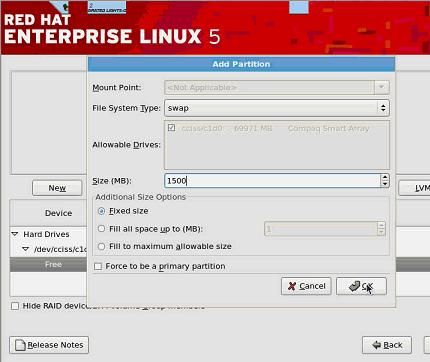430x362 pixels.
Task: Click the LVM button
Action: [x=415, y=188]
